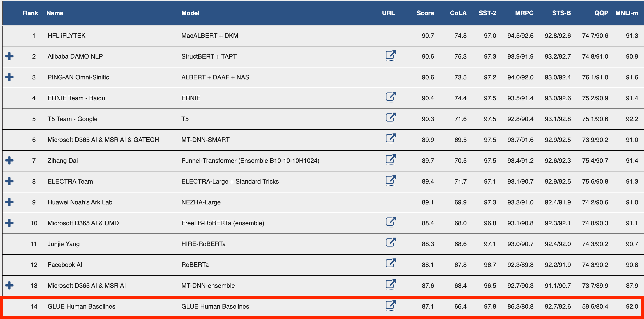The image size is (644, 319).
Task: Click the Rank column header
Action: click(x=30, y=13)
